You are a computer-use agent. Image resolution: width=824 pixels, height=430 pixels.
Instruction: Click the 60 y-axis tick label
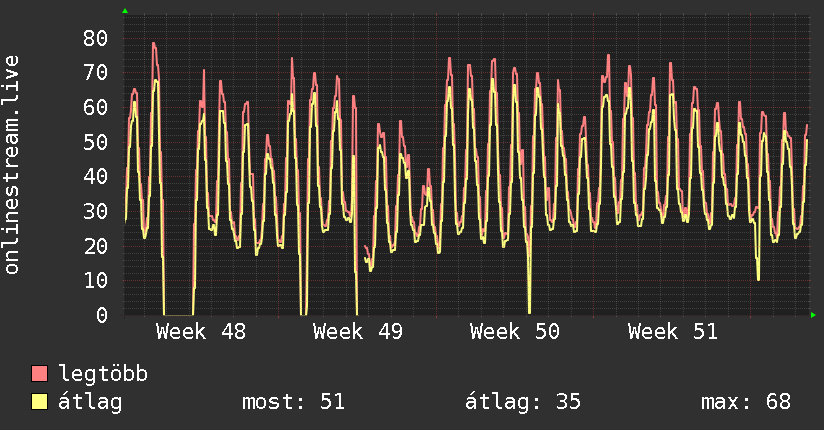pos(96,107)
